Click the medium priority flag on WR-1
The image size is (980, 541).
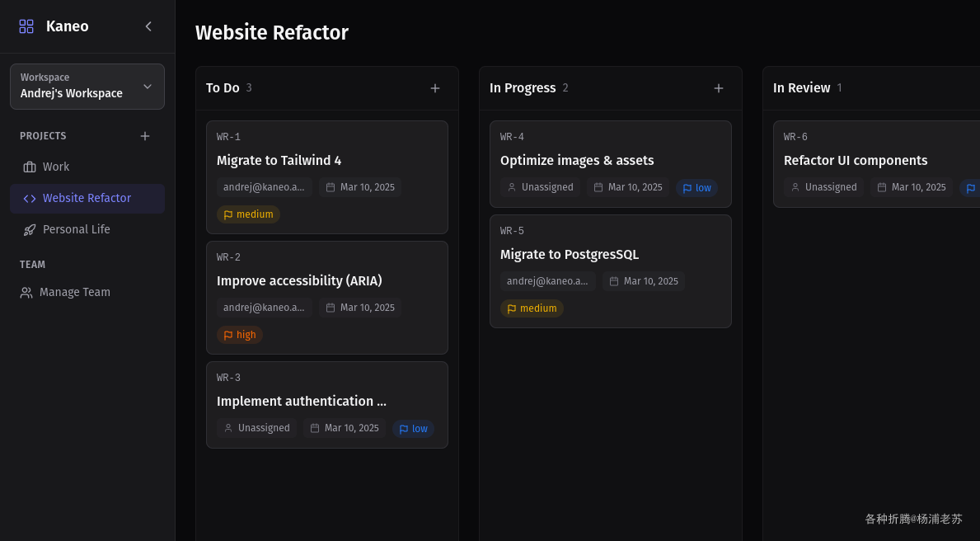pos(228,214)
